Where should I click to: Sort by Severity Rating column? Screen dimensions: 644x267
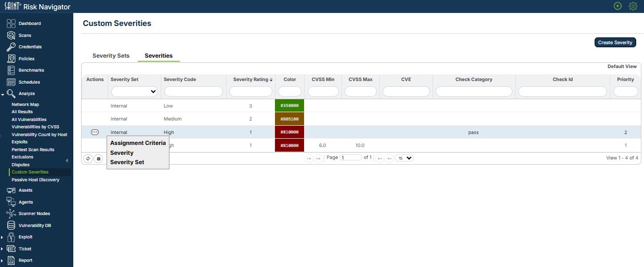(253, 79)
